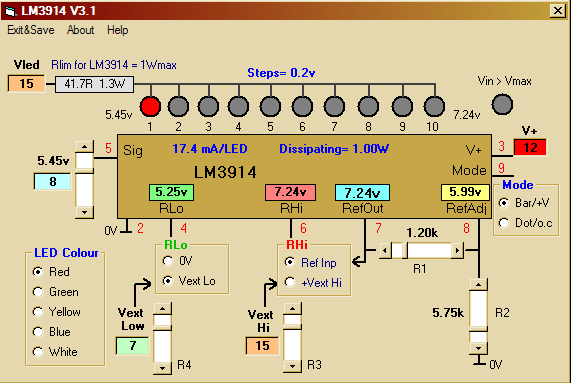
Task: Click the Sig scrollbar down arrow
Action: (84, 212)
